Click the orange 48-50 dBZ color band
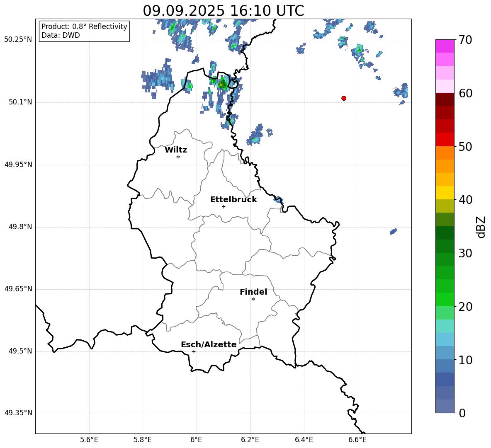 click(x=445, y=153)
